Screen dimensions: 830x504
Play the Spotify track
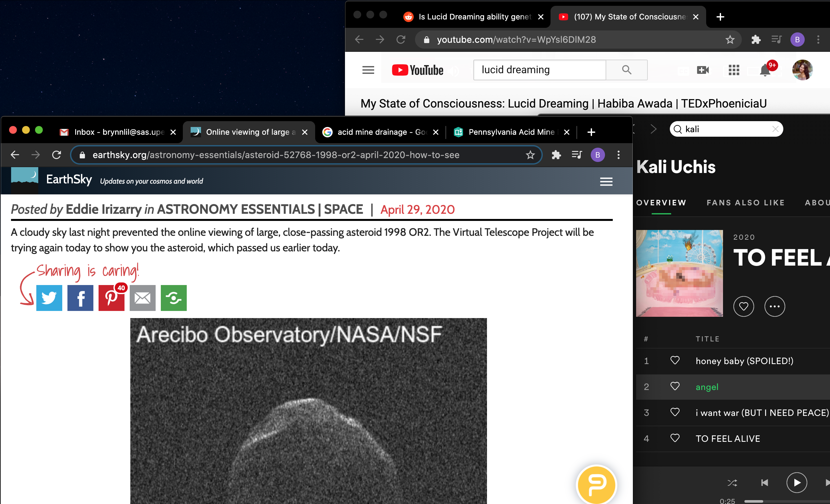[x=796, y=483]
